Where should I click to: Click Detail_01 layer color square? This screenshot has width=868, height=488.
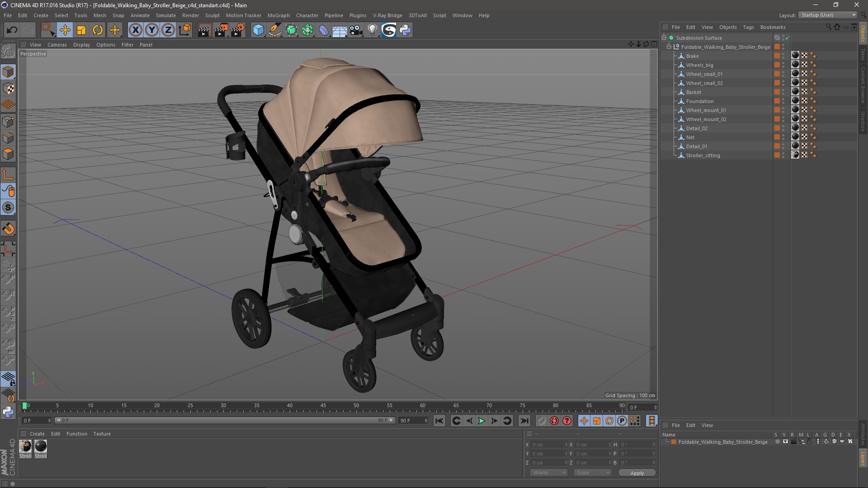(x=777, y=146)
